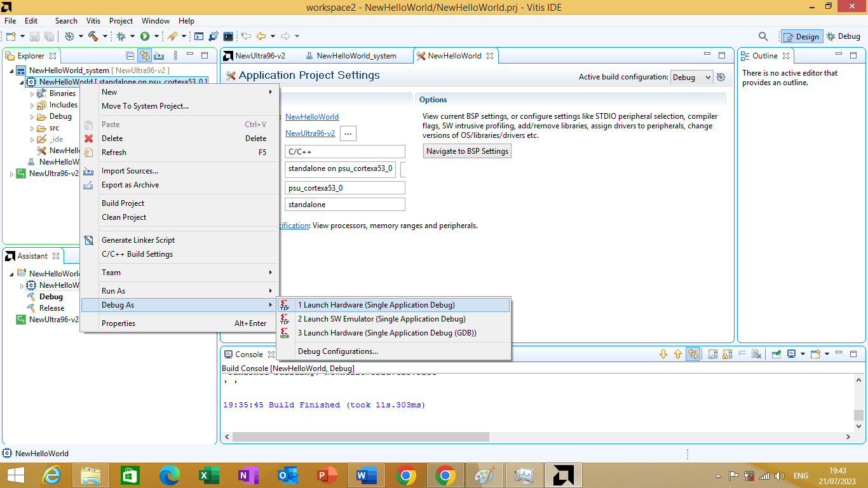Click Build Project in context menu
The image size is (868, 488).
(180, 203)
